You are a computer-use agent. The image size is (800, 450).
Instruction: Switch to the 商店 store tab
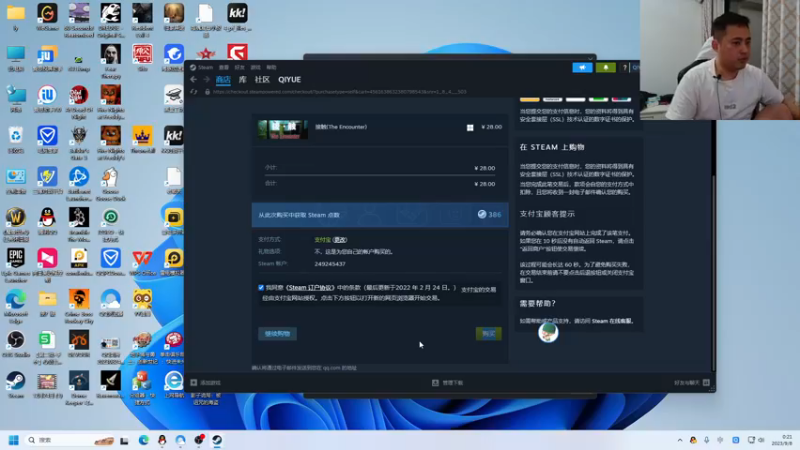223,80
